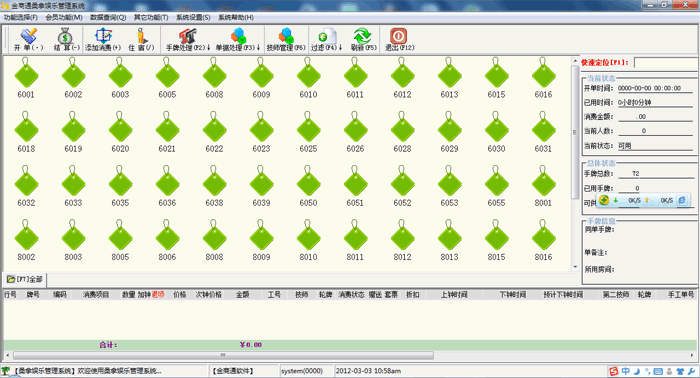700x378 pixels.
Task: Select hand tag number 8016
Action: [543, 241]
